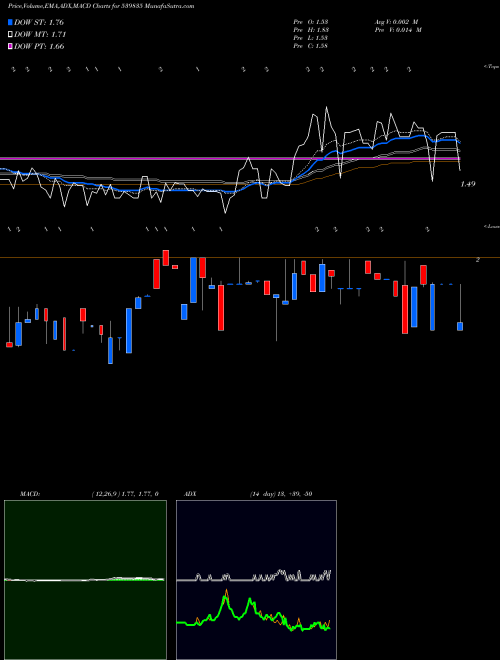Click the 1.49 price label on line chart
This screenshot has width=500, height=660.
pos(468,184)
